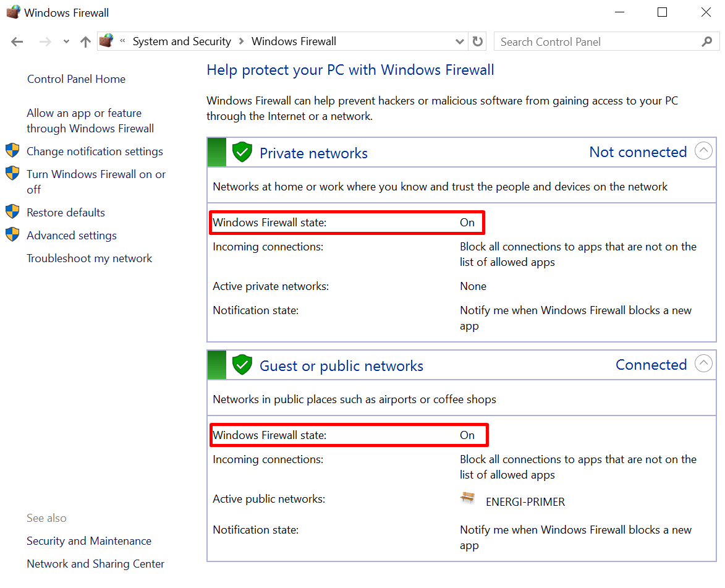Collapse the Private networks section
The width and height of the screenshot is (725, 588).
pyautogui.click(x=703, y=151)
